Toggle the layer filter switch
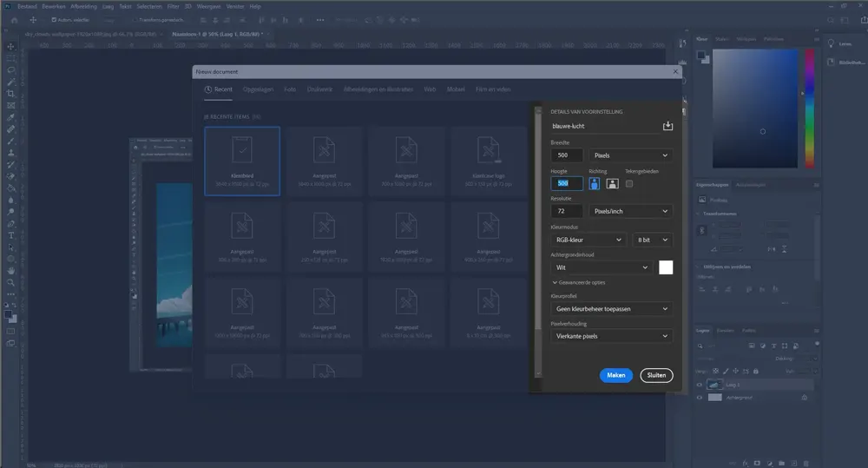868x468 pixels. (817, 344)
